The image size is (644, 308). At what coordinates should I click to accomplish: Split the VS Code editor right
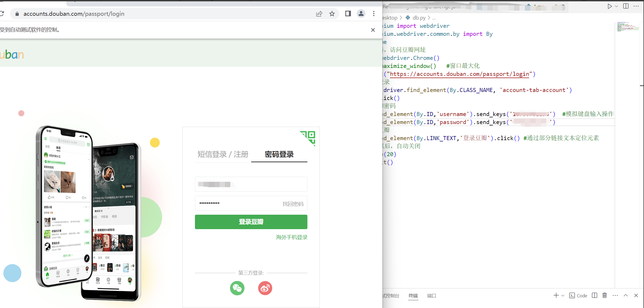point(626,6)
